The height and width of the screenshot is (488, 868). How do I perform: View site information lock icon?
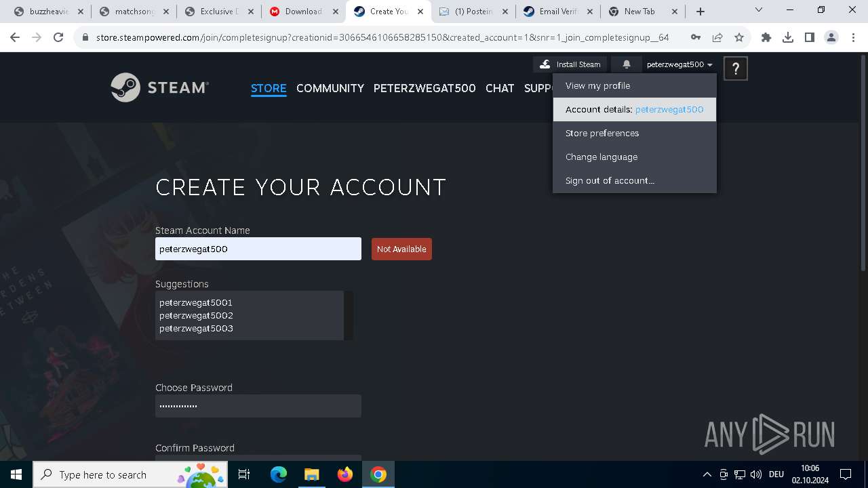click(x=85, y=37)
